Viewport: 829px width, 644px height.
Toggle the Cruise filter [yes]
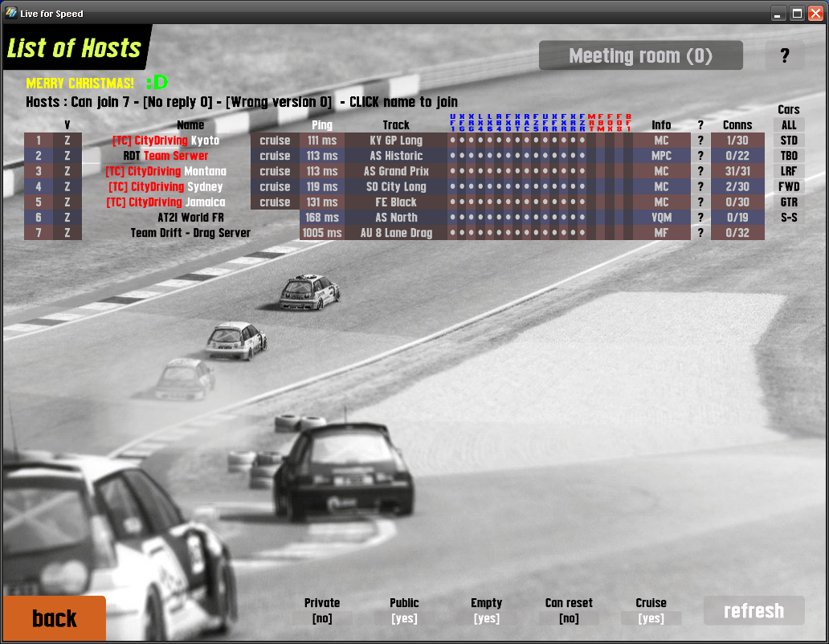651,618
